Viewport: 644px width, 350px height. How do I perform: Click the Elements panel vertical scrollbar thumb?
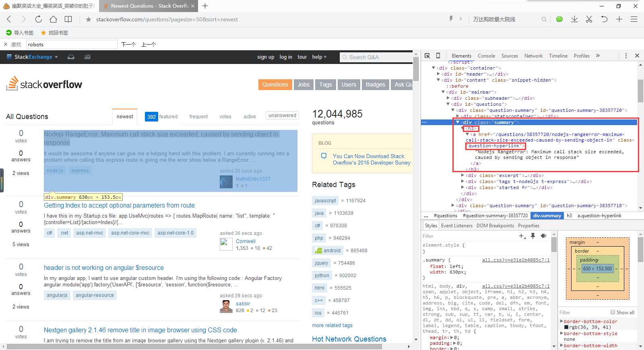640,91
